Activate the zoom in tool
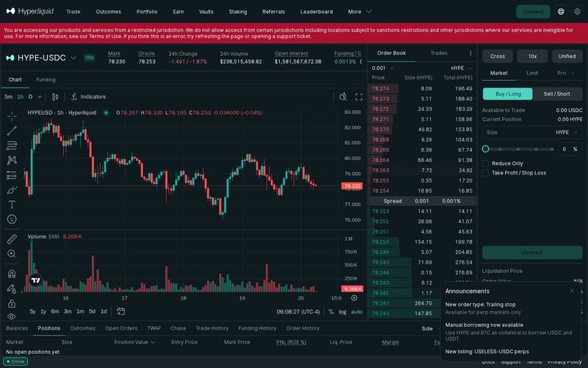The height and width of the screenshot is (368, 588). click(x=12, y=253)
